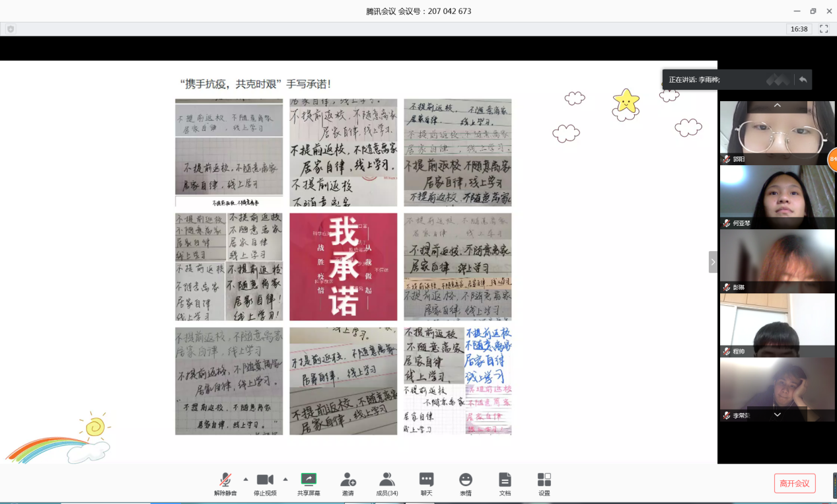Stop the camera with 停止视频
The width and height of the screenshot is (837, 504).
(x=265, y=484)
